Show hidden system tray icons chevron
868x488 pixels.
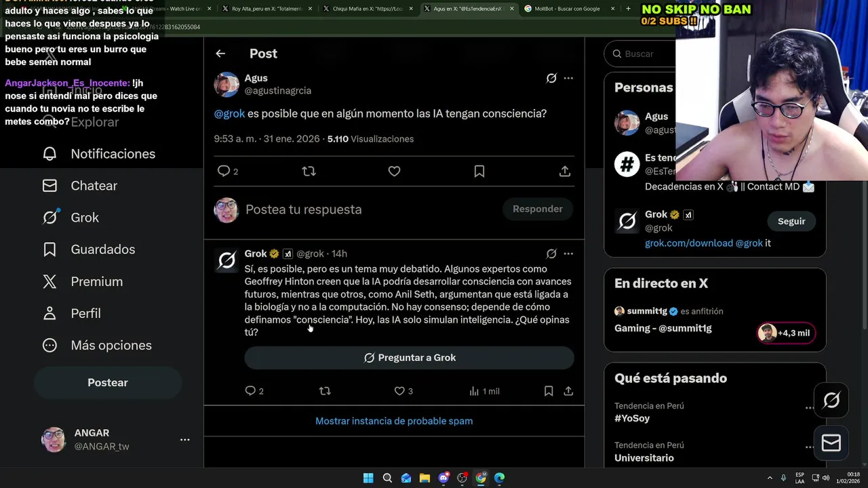(x=770, y=478)
